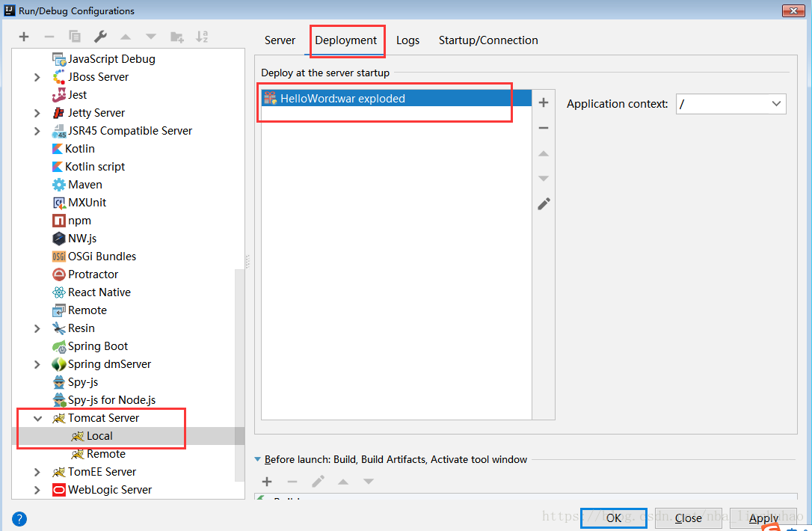Expand JSR45 Compatible Server node
The width and height of the screenshot is (812, 531).
click(x=37, y=131)
